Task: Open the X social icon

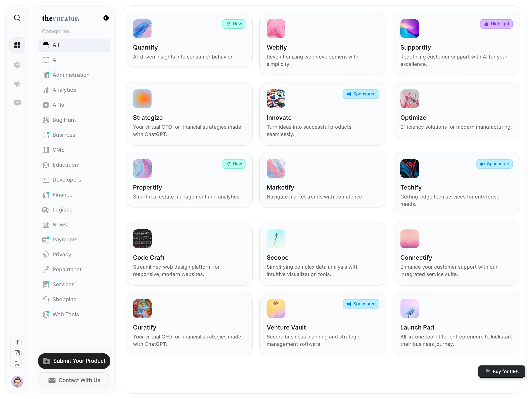Action: click(x=17, y=363)
